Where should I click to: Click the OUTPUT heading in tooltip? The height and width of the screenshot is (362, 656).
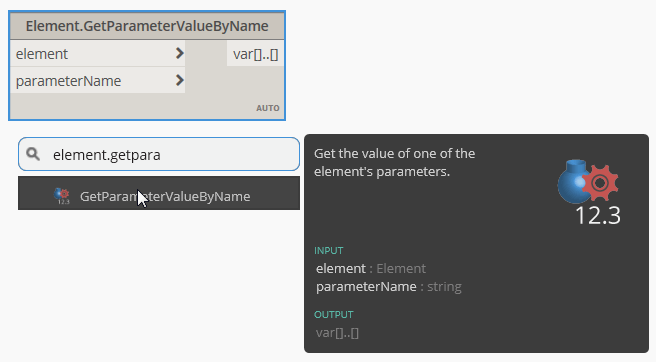click(333, 314)
